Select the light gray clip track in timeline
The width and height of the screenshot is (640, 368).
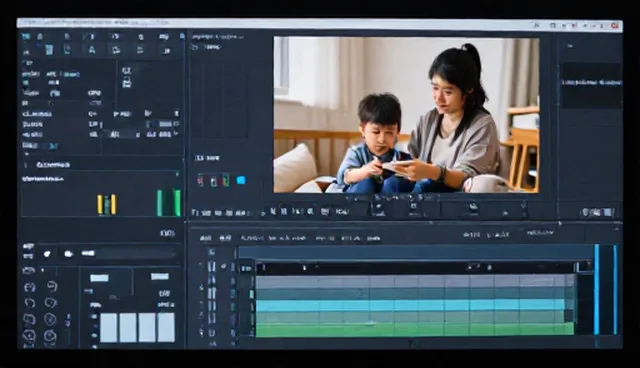pos(414,282)
